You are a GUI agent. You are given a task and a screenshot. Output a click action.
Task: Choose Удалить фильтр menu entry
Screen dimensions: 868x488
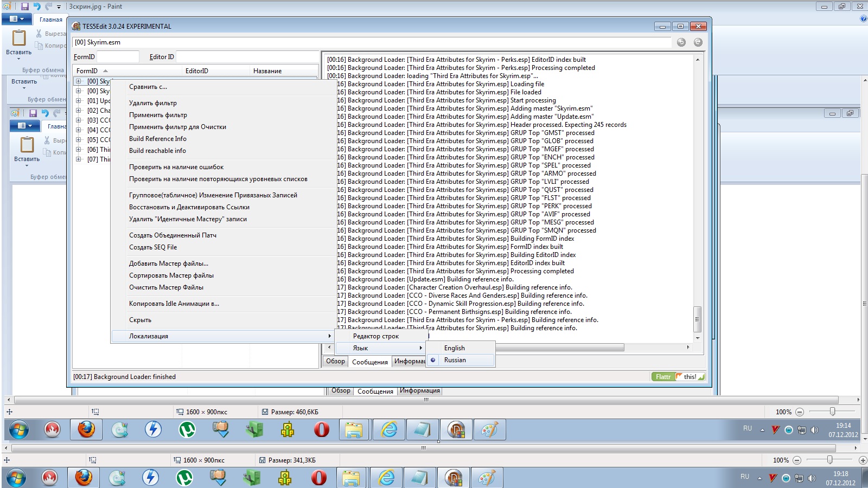point(223,103)
